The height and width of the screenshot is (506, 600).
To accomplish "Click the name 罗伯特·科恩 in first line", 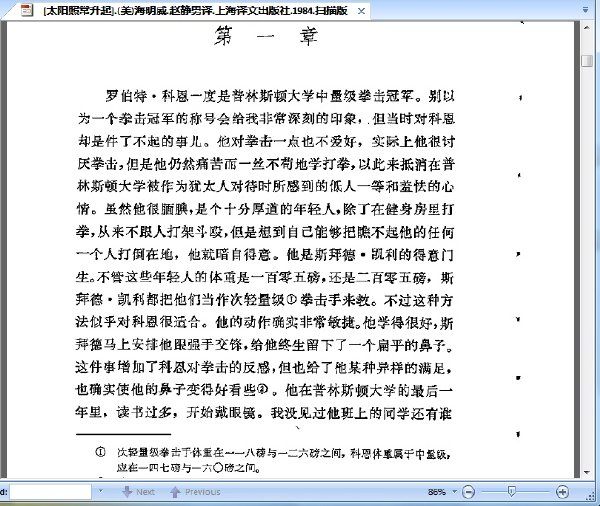I will pyautogui.click(x=146, y=96).
